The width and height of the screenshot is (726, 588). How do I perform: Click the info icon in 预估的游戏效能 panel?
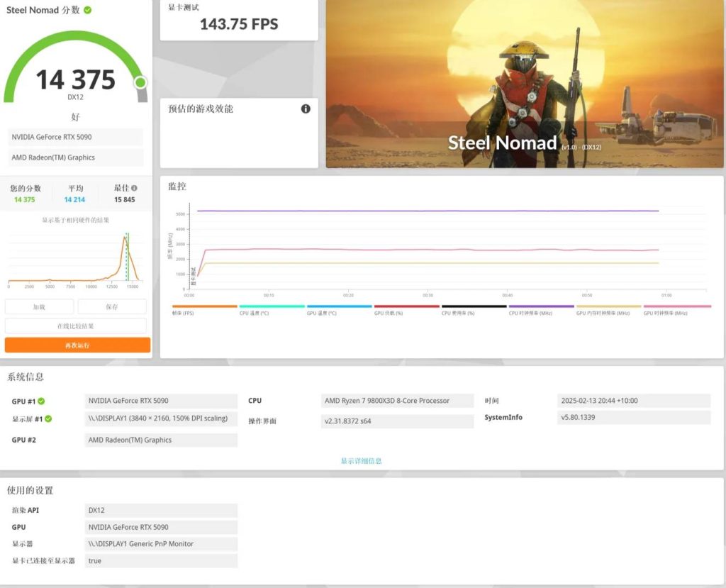(x=306, y=109)
